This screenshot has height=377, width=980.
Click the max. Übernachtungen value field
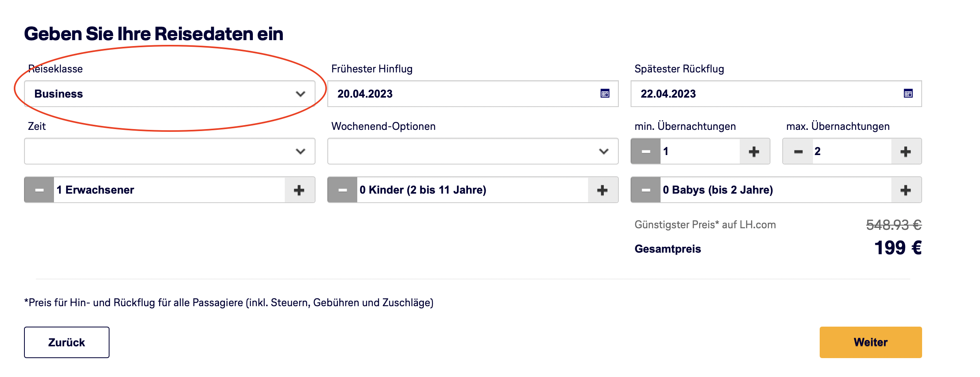click(851, 152)
